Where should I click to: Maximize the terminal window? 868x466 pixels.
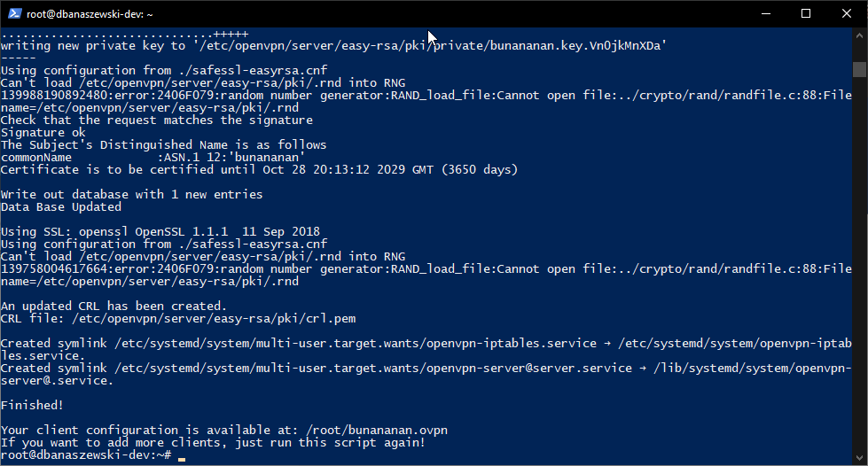806,14
